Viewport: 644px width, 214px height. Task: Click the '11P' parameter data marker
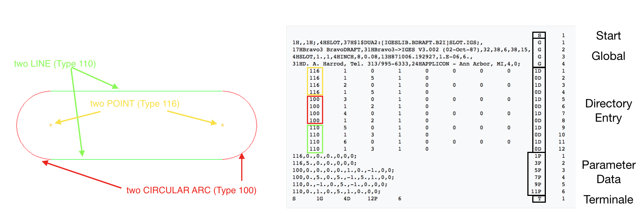(536, 191)
